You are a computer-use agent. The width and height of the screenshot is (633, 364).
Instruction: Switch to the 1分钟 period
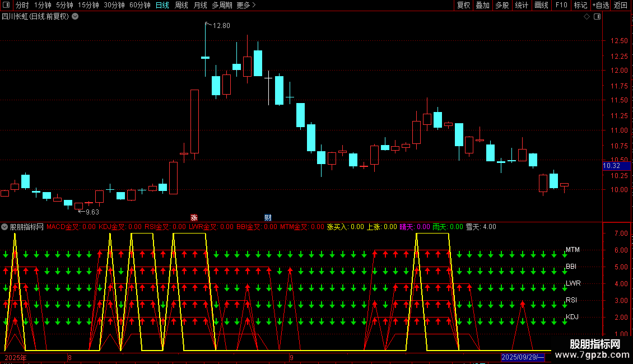43,5
